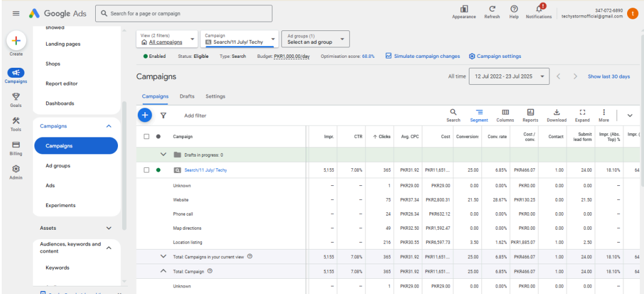Open the date range dropdown
Image resolution: width=644 pixels, height=294 pixels.
[x=509, y=77]
